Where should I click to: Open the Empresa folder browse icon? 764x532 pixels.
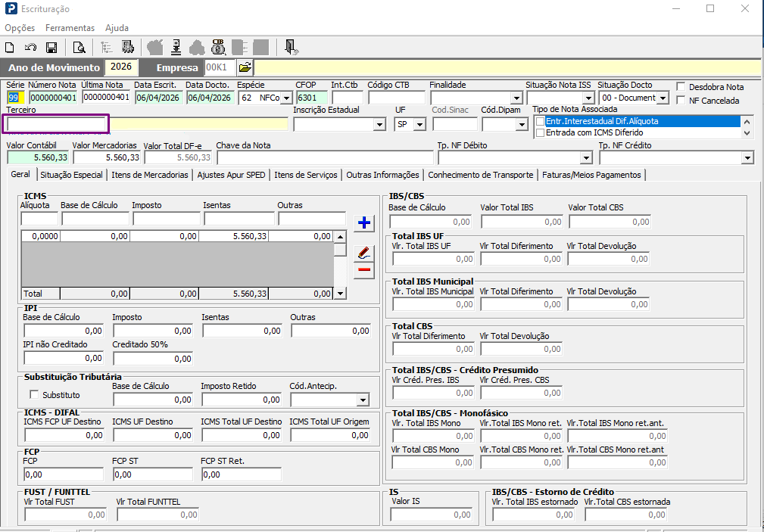tap(245, 67)
